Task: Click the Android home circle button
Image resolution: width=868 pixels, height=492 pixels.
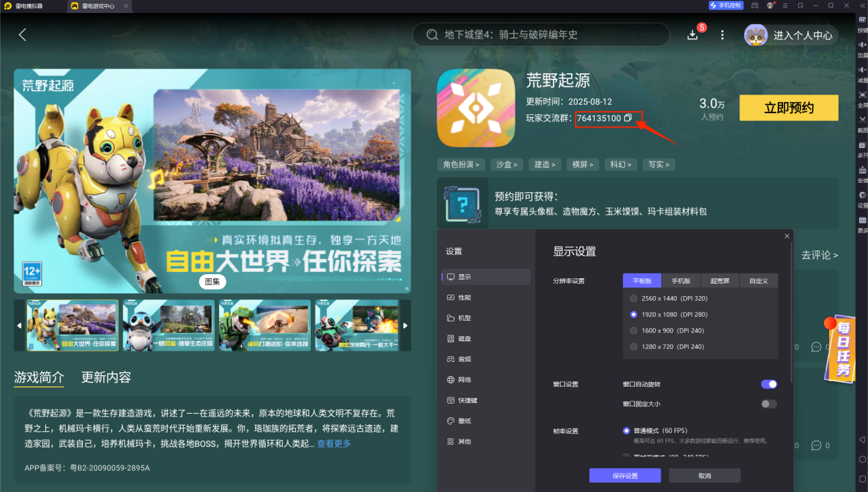Action: pos(862,459)
